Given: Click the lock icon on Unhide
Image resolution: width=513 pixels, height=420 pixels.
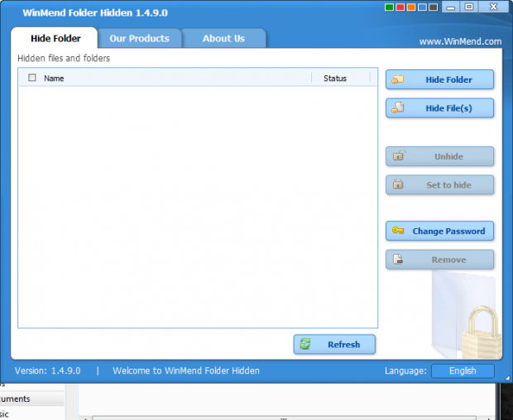Looking at the screenshot, I should coord(398,156).
